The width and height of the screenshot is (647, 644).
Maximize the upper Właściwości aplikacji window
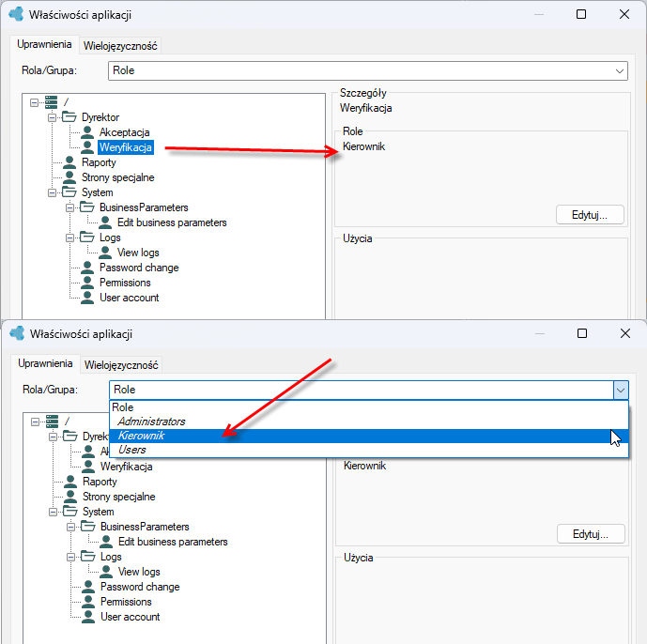coord(581,14)
